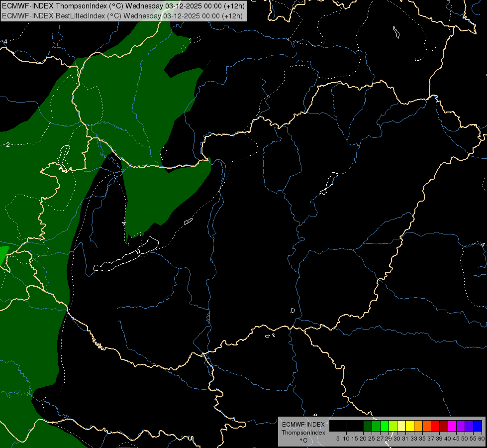The image size is (487, 448).
Task: Click the legend tick label 55
Action: coord(473,439)
